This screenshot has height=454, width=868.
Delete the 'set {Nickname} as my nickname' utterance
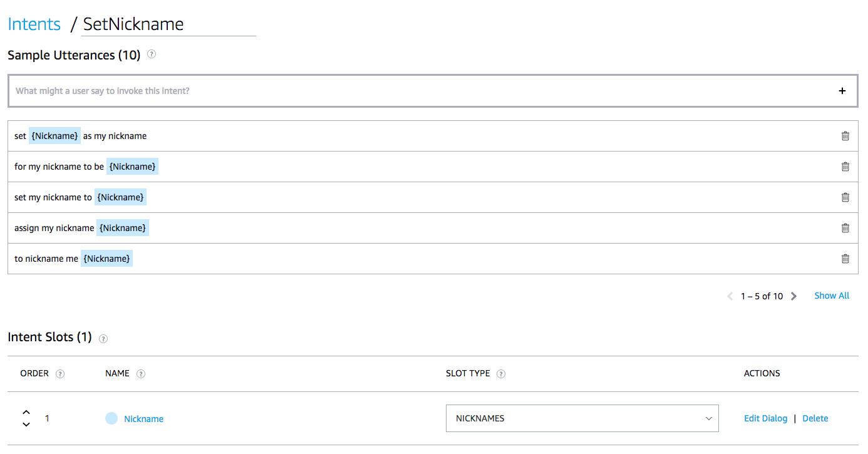(x=845, y=136)
